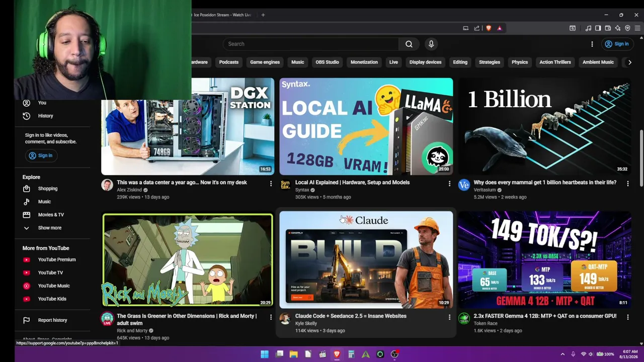
Task: Click the YouTube Premium logo icon
Action: click(x=27, y=259)
